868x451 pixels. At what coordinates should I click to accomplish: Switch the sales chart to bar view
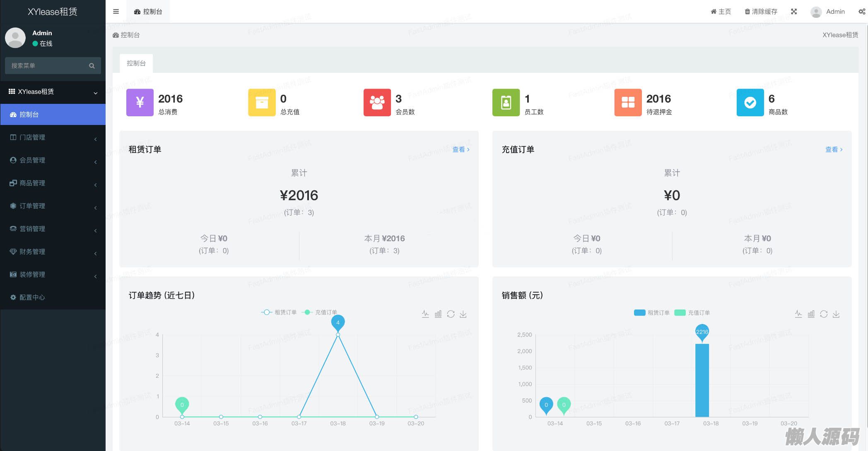tap(811, 314)
